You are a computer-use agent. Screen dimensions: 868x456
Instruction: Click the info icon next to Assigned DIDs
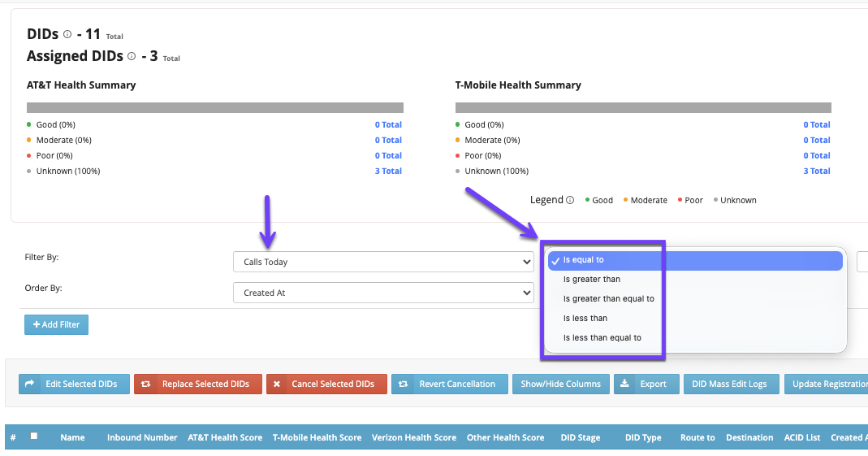click(132, 56)
